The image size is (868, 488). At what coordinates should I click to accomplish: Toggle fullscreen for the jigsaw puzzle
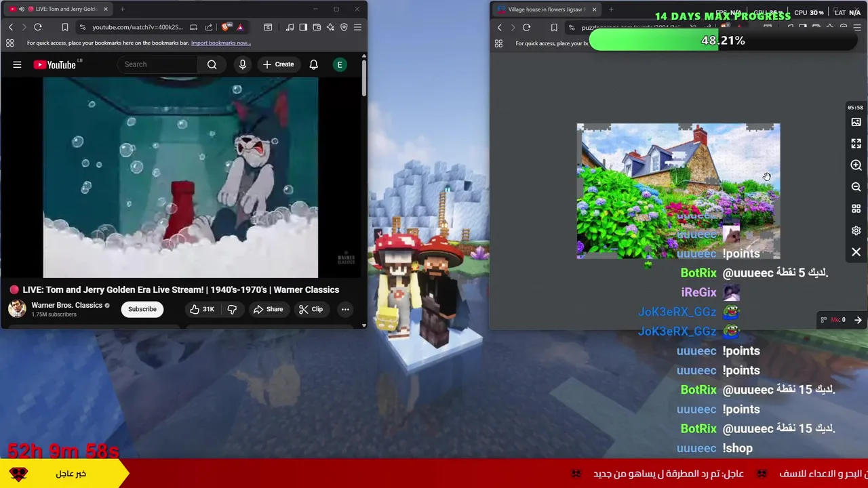pos(856,144)
